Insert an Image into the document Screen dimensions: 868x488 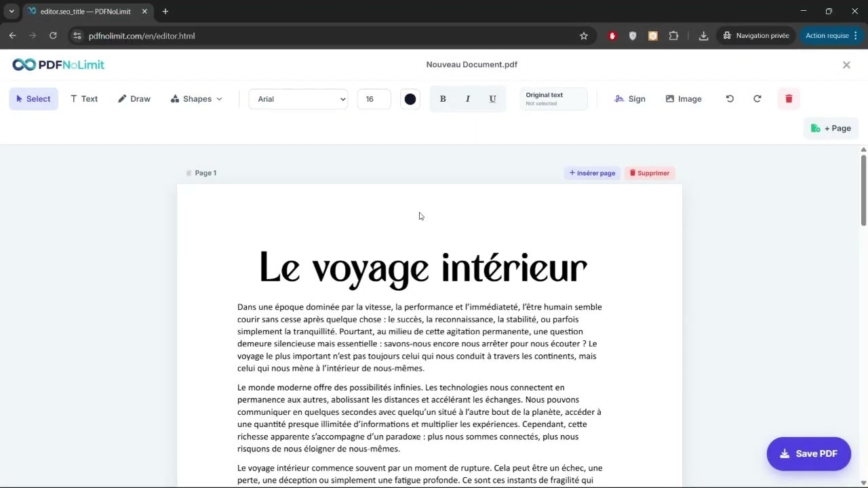pyautogui.click(x=684, y=98)
